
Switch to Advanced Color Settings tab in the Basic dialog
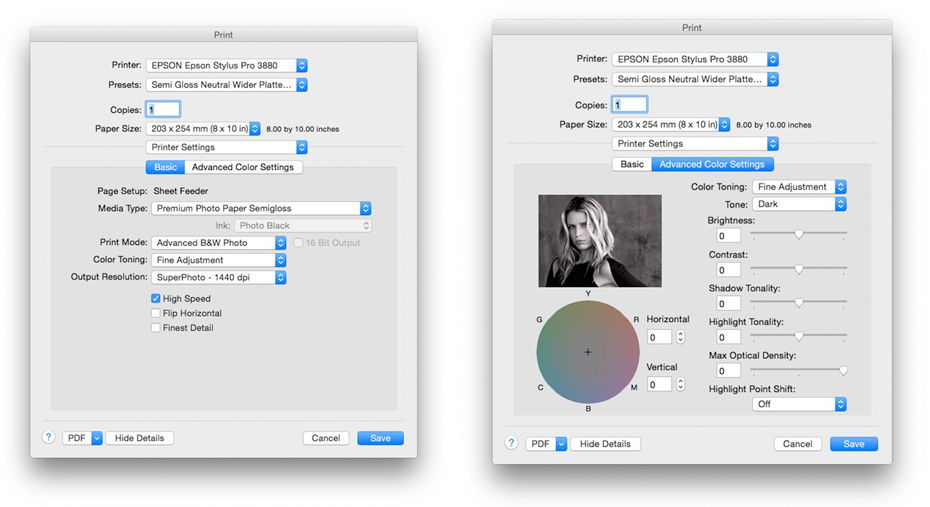(x=243, y=167)
